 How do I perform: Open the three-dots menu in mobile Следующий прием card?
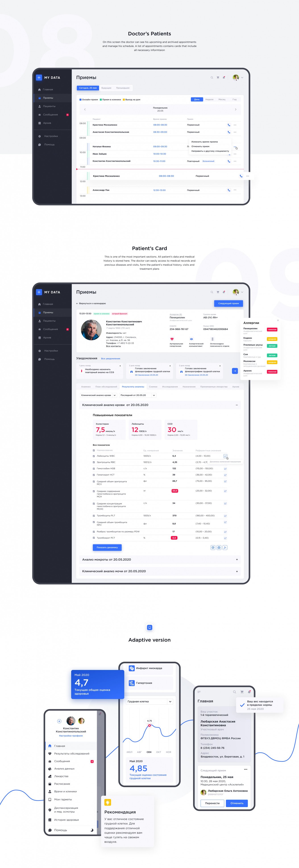click(246, 769)
